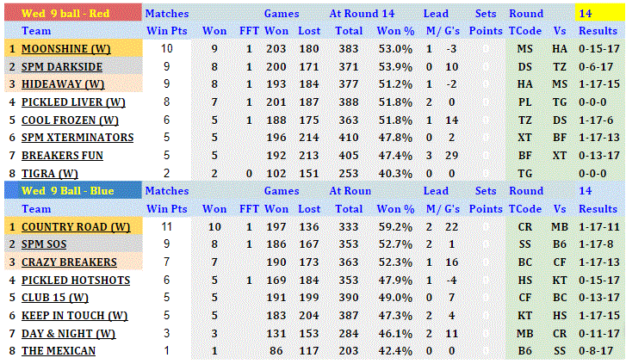Click THE MEXICAN team code B6

(x=525, y=351)
